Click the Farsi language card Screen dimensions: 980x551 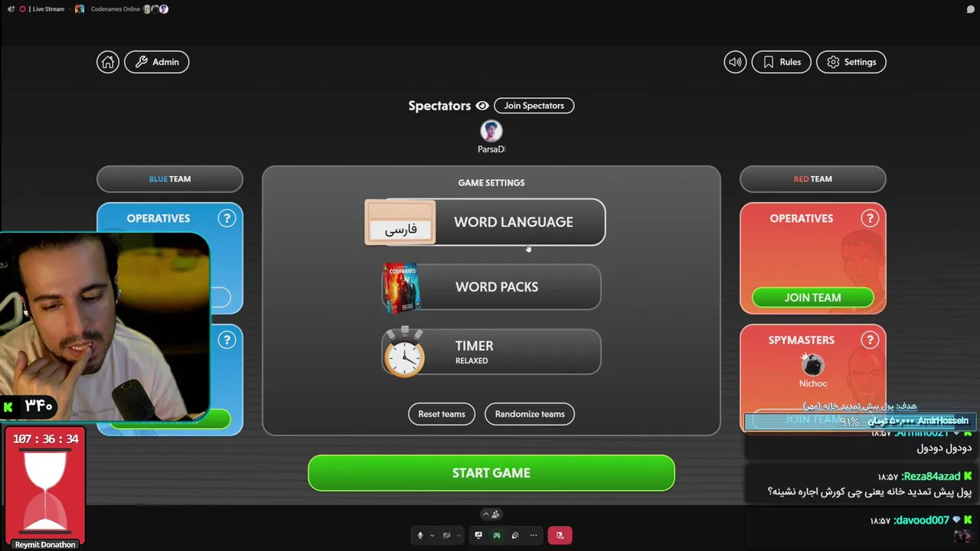coord(400,223)
